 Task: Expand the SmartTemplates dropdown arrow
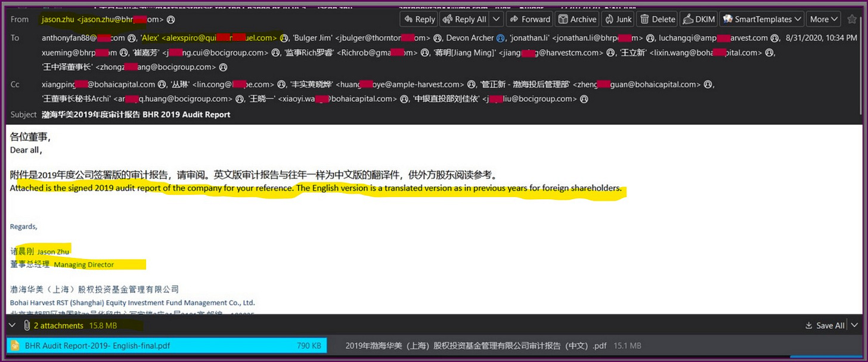coord(797,19)
